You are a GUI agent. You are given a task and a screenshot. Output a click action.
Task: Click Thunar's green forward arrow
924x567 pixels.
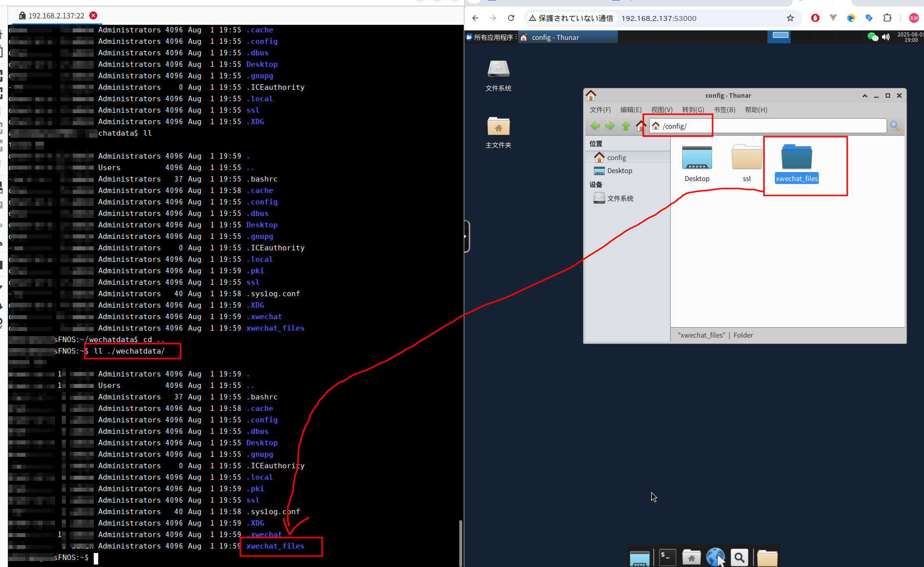[x=610, y=126]
